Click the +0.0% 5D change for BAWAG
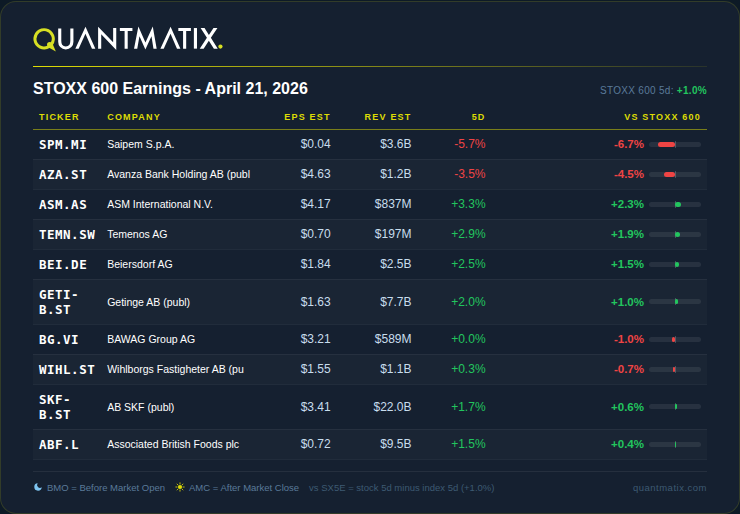This screenshot has width=740, height=514. (x=468, y=339)
